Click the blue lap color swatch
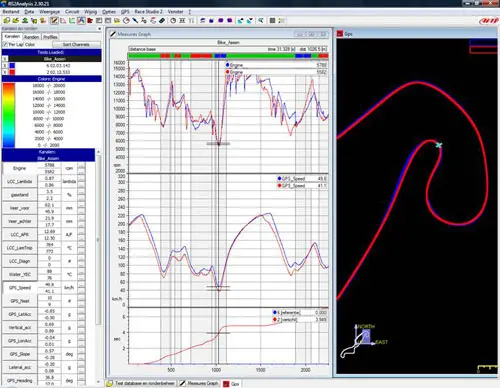This screenshot has width=500, height=388. click(12, 65)
